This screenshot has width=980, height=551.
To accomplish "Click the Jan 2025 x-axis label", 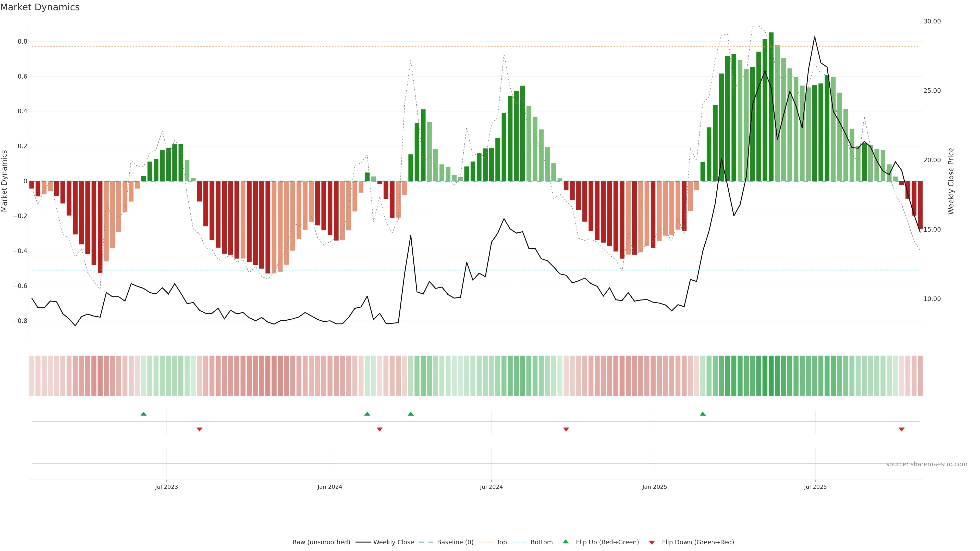I will tap(654, 487).
